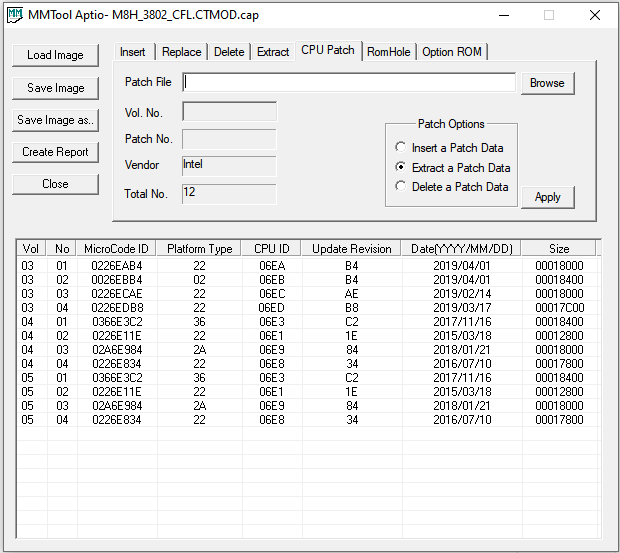Click the Platform Type column header
This screenshot has width=620, height=553.
[199, 249]
